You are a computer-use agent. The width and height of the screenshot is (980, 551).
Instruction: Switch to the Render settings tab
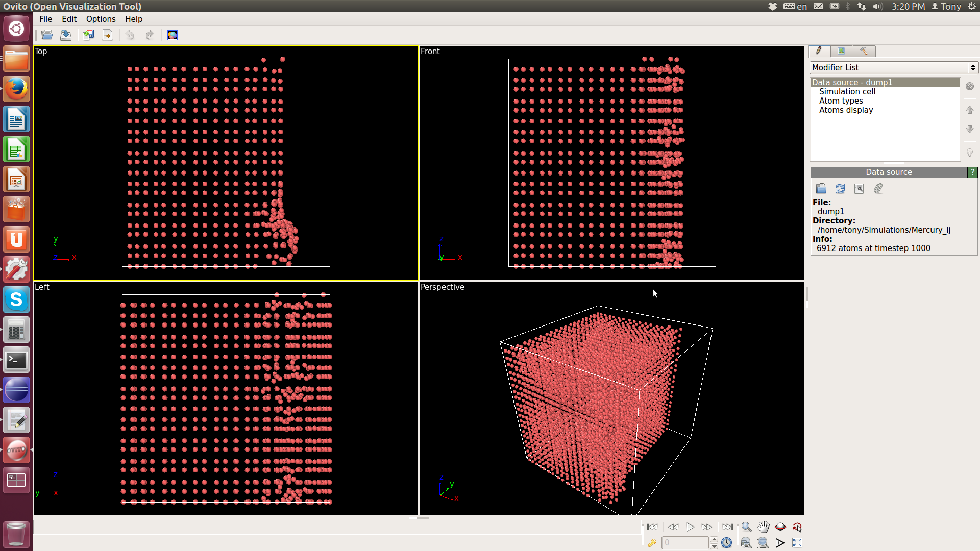(841, 51)
